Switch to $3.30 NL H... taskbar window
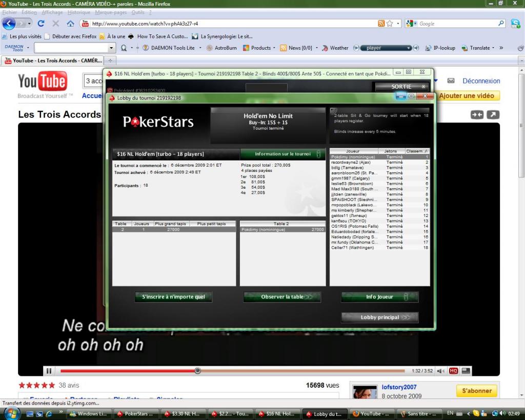Image resolution: width=525 pixels, height=420 pixels. [x=183, y=414]
